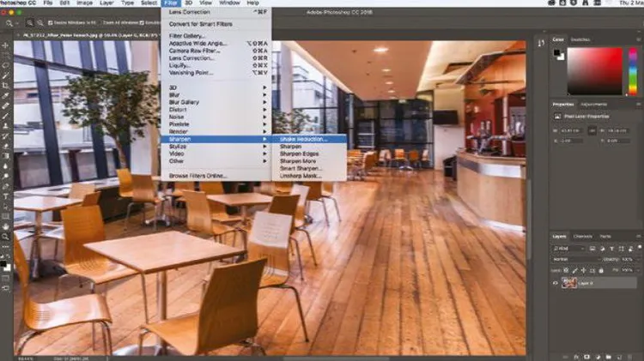Screen dimensions: 644x361
Task: Click Convert for Smart Filters
Action: 216,24
